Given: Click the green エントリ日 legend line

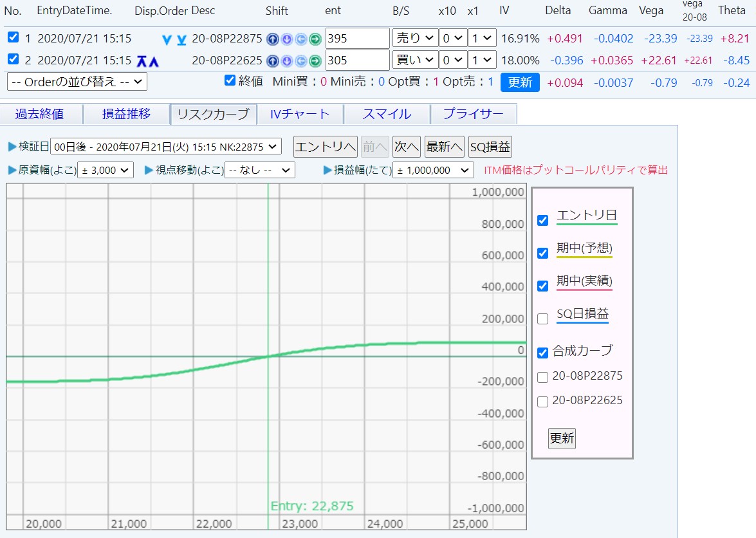Looking at the screenshot, I should [x=587, y=224].
